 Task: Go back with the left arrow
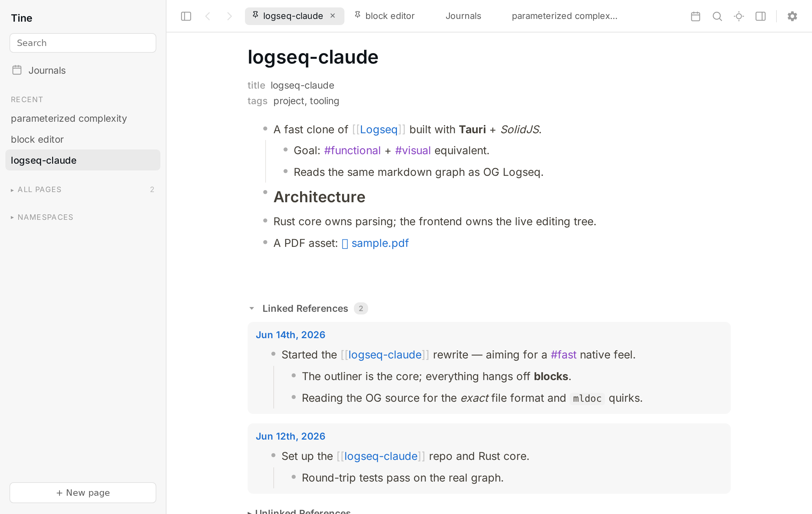tap(208, 16)
